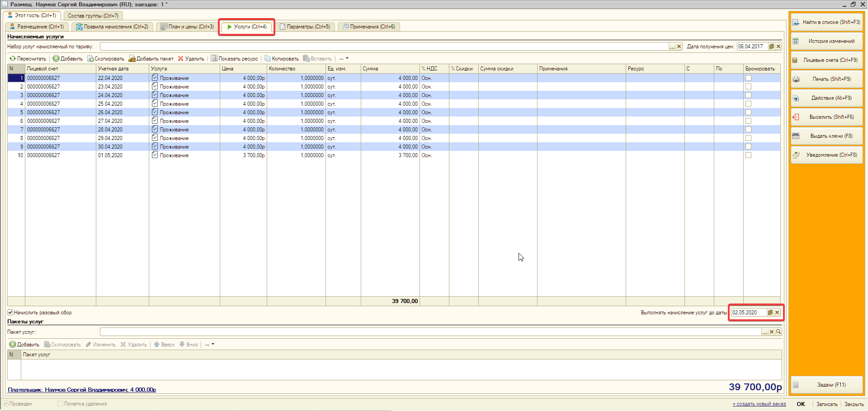This screenshot has width=868, height=411.
Task: Expand more actions in packages toolbar
Action: point(210,345)
